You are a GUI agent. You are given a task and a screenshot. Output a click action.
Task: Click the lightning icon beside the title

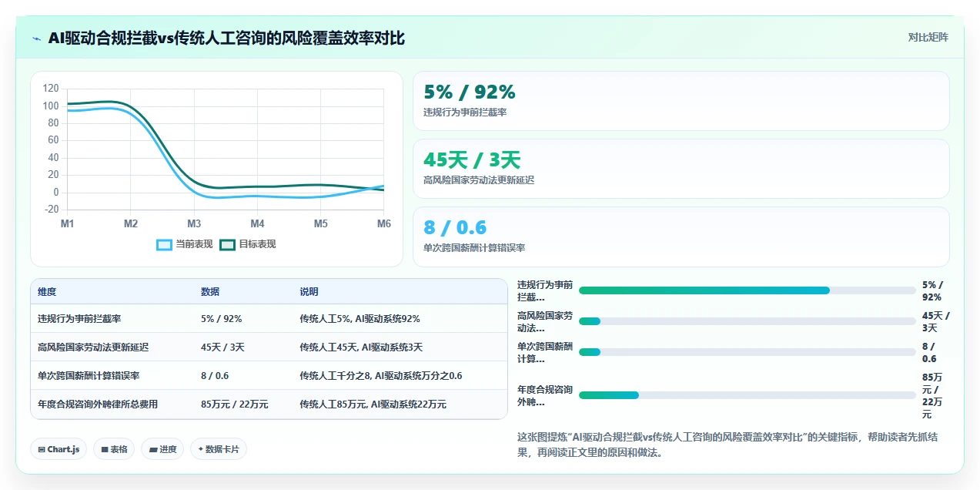pyautogui.click(x=36, y=39)
